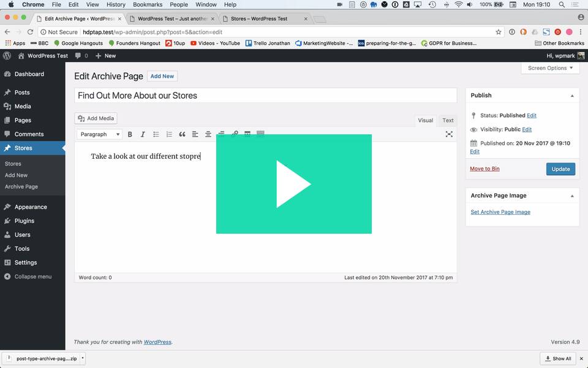Open Archive Page submenu item

[21, 186]
